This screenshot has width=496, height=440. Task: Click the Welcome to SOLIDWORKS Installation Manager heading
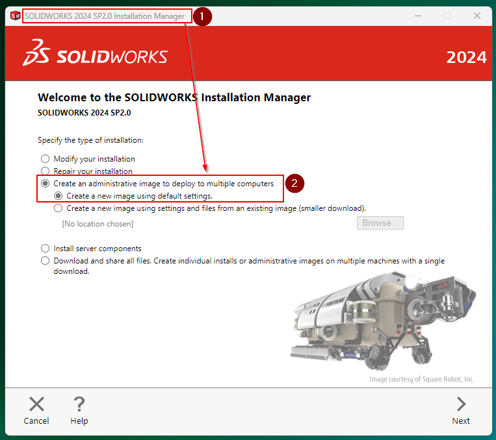174,97
